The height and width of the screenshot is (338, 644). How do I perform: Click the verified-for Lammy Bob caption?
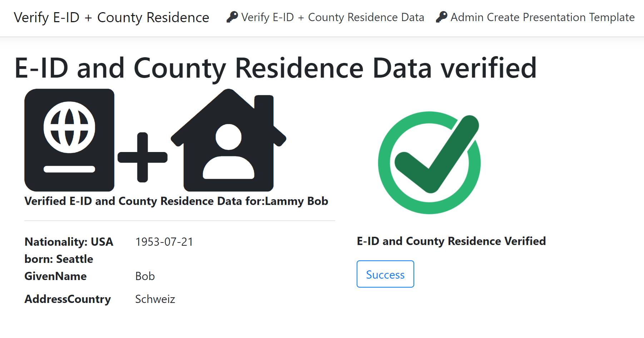coord(176,201)
